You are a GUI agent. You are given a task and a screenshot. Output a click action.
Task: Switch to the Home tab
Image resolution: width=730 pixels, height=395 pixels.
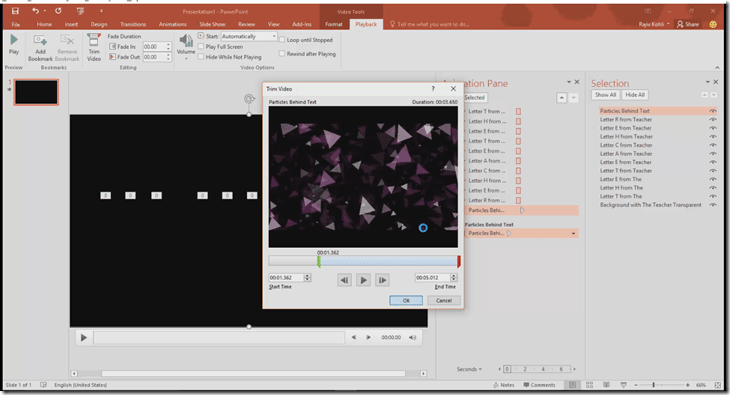(x=44, y=24)
